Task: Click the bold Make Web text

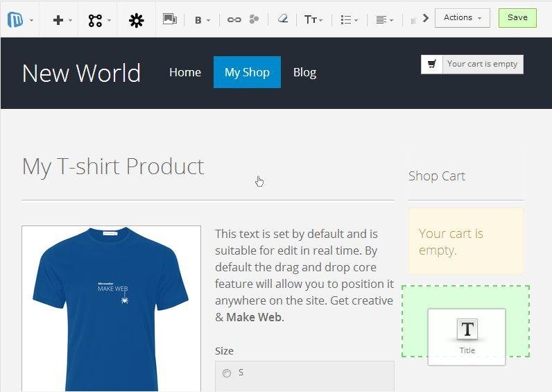Action: (x=254, y=317)
